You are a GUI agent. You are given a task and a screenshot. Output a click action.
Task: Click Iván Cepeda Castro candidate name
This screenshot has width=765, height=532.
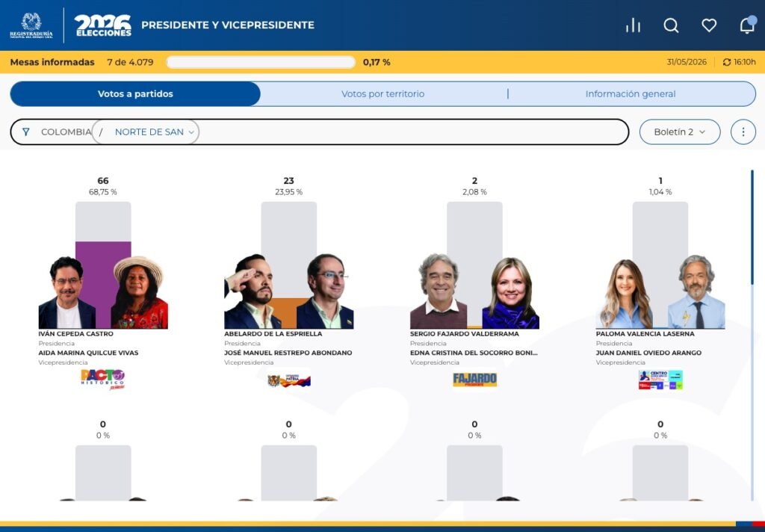point(75,334)
